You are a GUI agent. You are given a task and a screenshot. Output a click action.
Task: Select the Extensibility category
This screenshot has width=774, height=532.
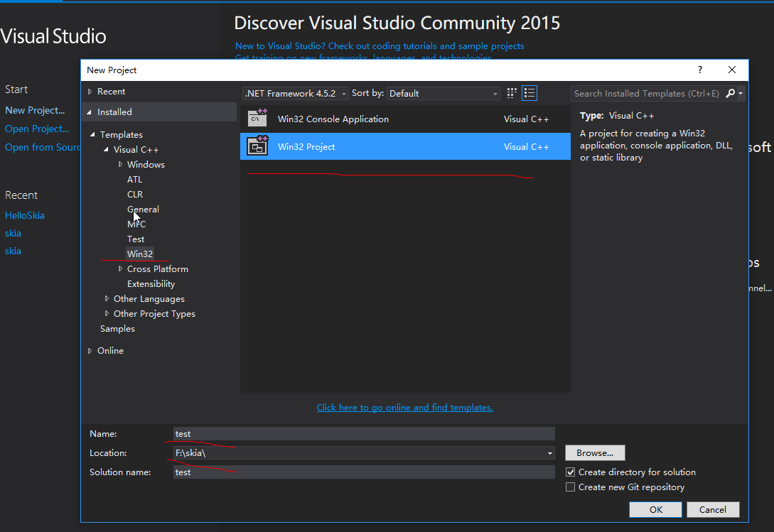pyautogui.click(x=151, y=284)
